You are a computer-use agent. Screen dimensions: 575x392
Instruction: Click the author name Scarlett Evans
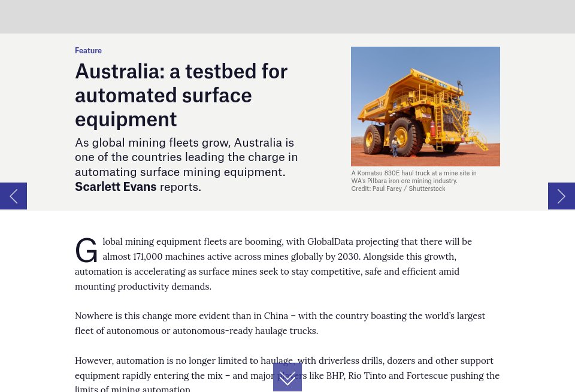116,187
